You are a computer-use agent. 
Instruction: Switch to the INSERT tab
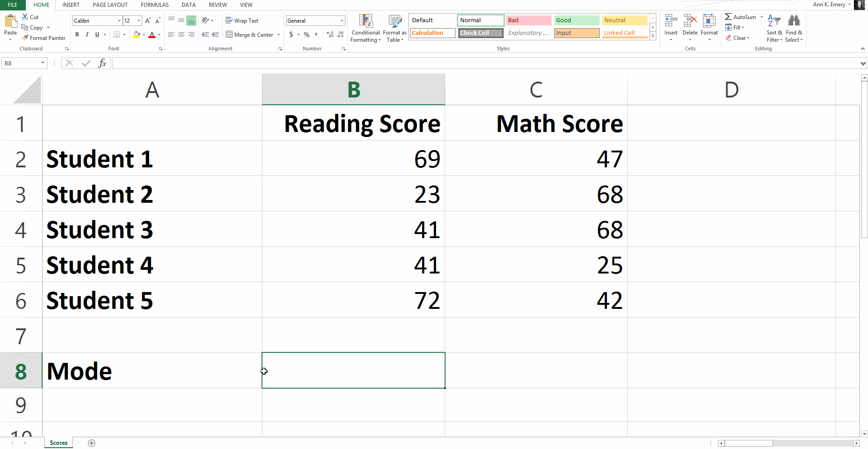(71, 5)
